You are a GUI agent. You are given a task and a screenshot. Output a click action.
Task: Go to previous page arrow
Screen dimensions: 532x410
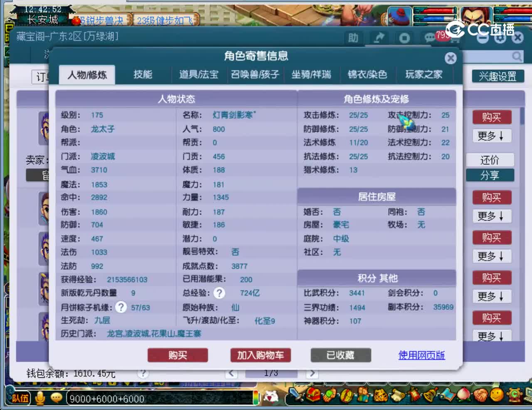tap(232, 373)
